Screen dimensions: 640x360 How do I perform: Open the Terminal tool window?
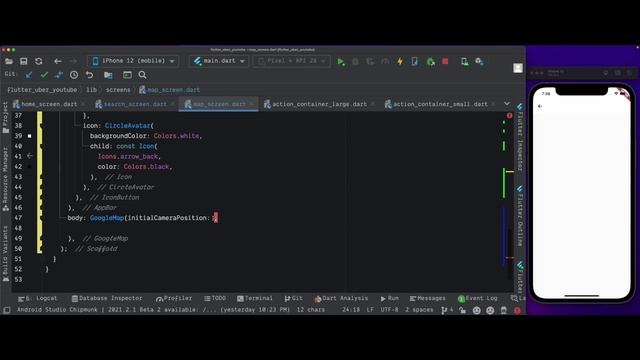coord(255,298)
